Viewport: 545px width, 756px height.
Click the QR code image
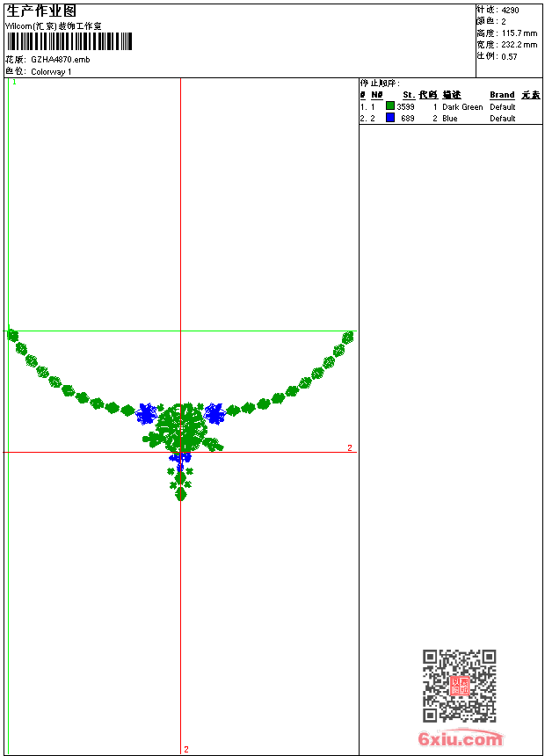[x=459, y=686]
